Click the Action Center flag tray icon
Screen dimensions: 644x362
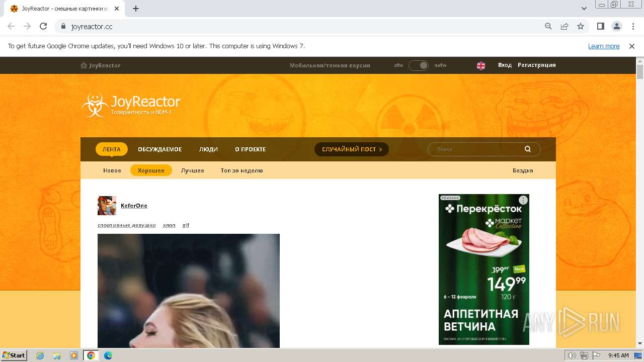(596, 355)
